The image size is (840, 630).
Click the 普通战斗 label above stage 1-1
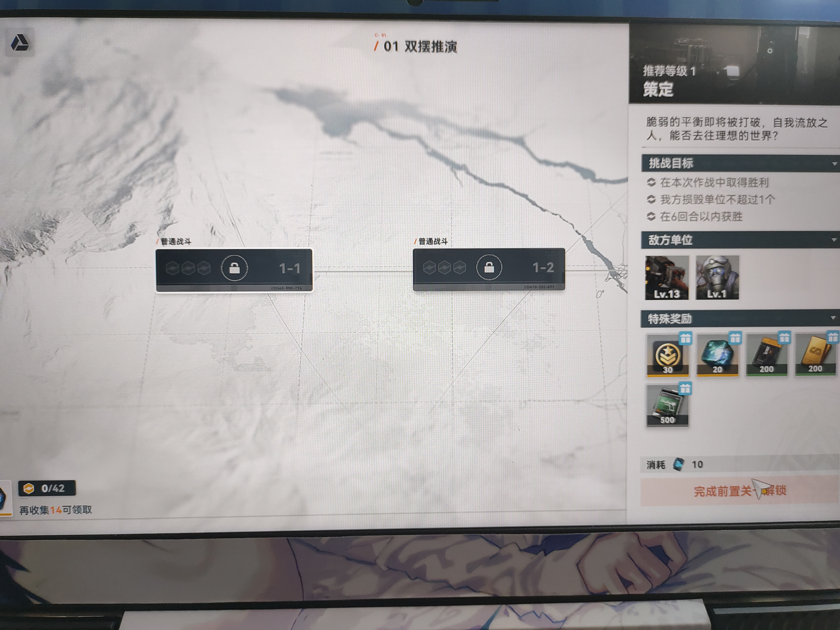click(176, 242)
